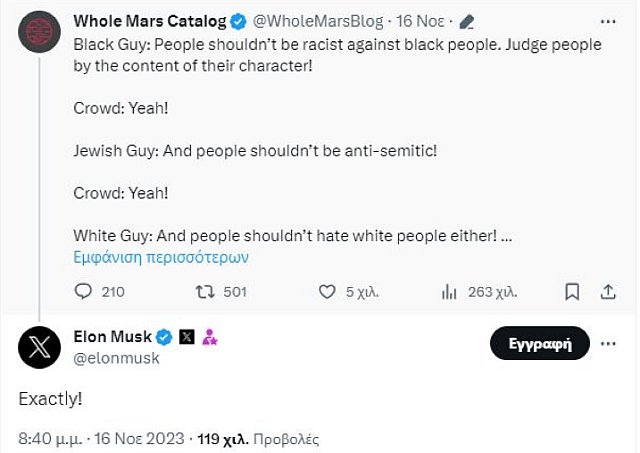Open the post view analytics icon

[x=449, y=291]
